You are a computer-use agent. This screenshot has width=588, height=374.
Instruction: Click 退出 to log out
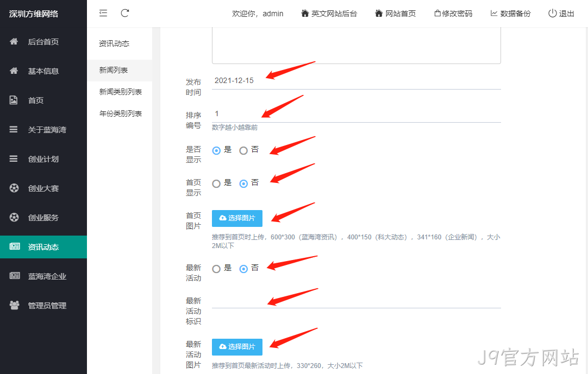pyautogui.click(x=561, y=14)
